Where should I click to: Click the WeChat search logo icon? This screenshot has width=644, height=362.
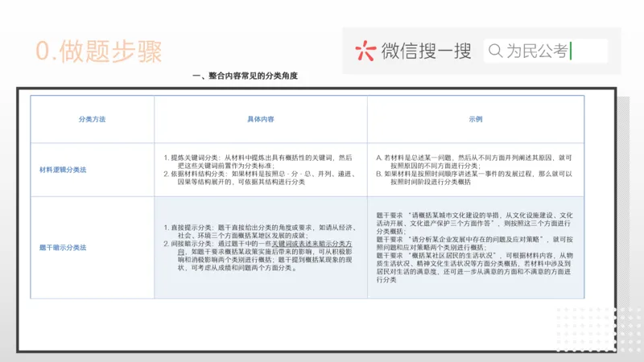[365, 51]
